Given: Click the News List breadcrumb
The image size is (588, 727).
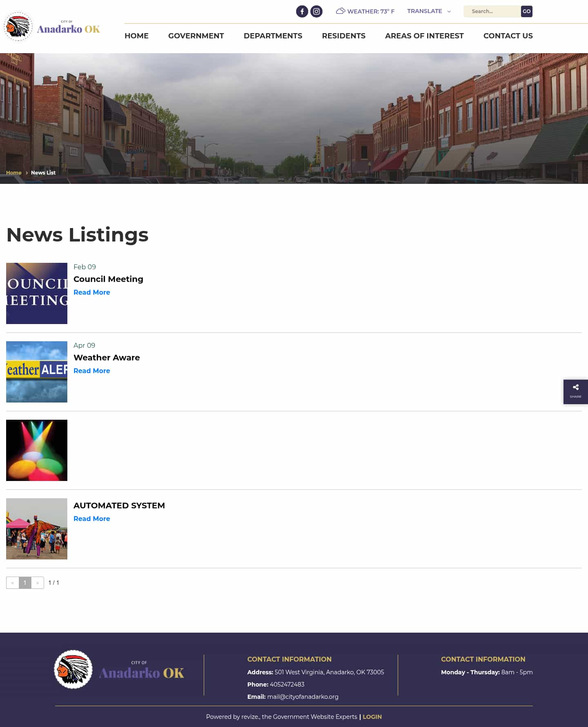Looking at the screenshot, I should click(x=43, y=173).
